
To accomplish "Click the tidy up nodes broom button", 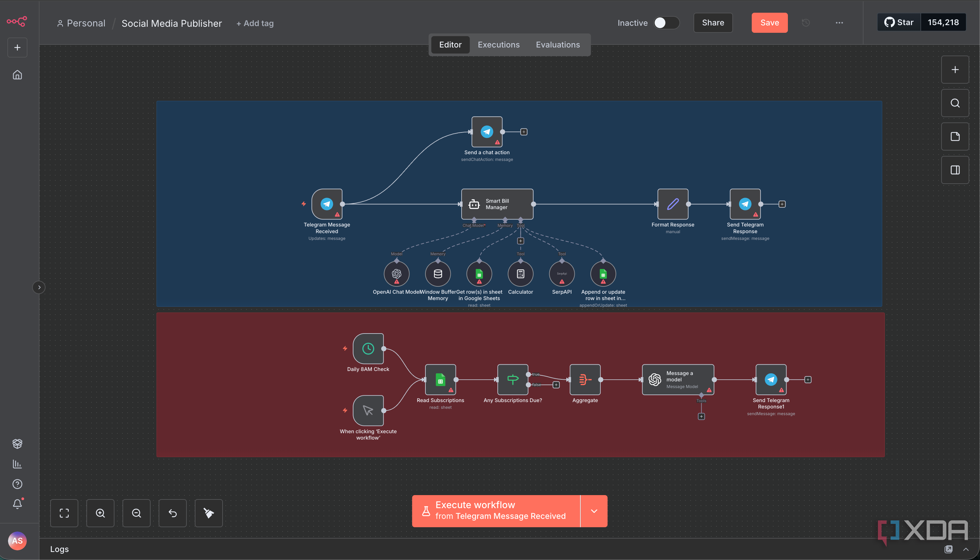I will click(209, 513).
